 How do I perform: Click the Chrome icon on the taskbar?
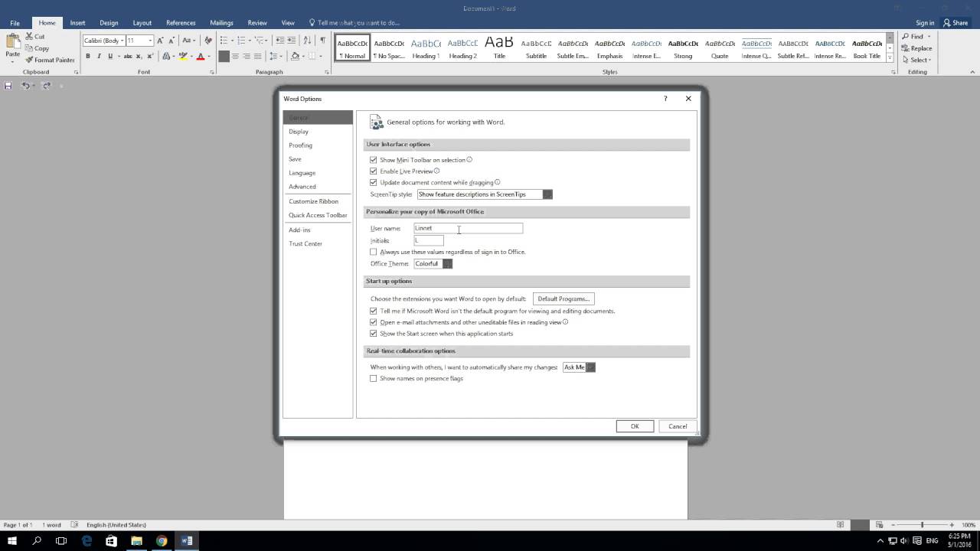click(x=162, y=540)
